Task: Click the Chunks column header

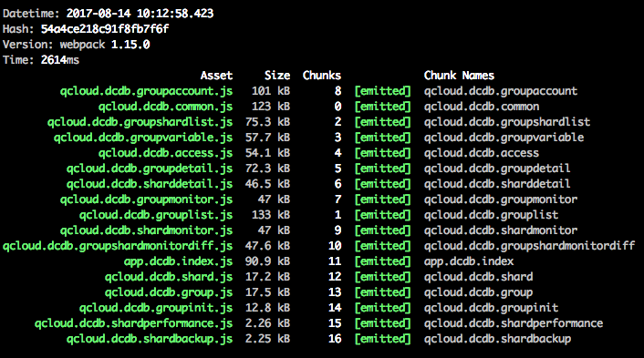Action: [322, 76]
